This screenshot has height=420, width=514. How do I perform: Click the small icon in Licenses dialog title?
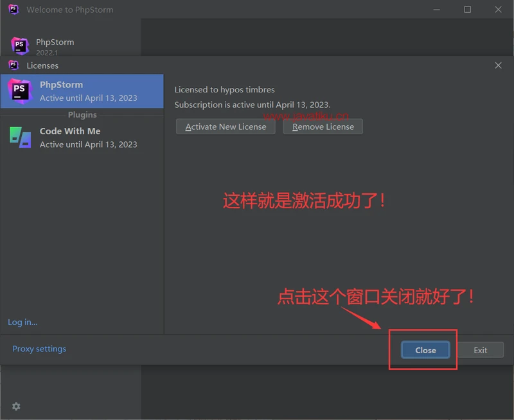tap(13, 66)
